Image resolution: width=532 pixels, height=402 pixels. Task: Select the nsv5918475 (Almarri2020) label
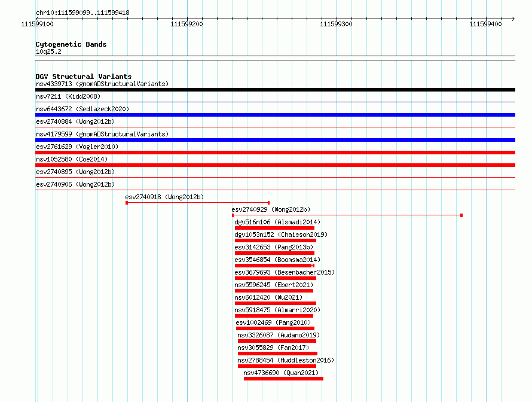click(277, 310)
